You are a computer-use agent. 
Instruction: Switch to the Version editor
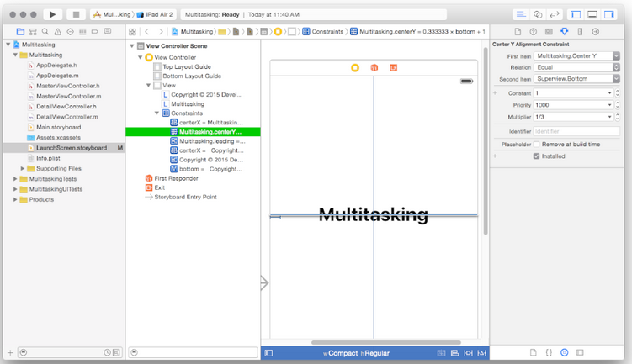pos(555,14)
